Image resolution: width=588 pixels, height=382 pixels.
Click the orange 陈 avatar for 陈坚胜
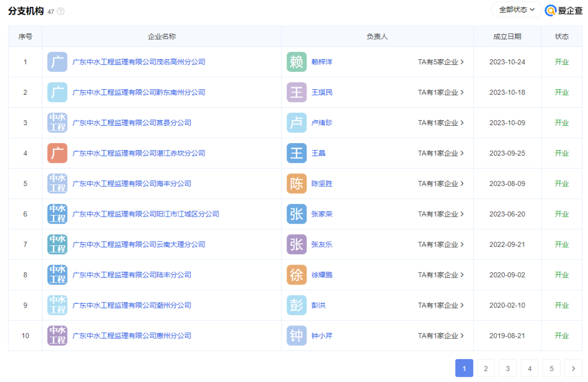point(297,184)
